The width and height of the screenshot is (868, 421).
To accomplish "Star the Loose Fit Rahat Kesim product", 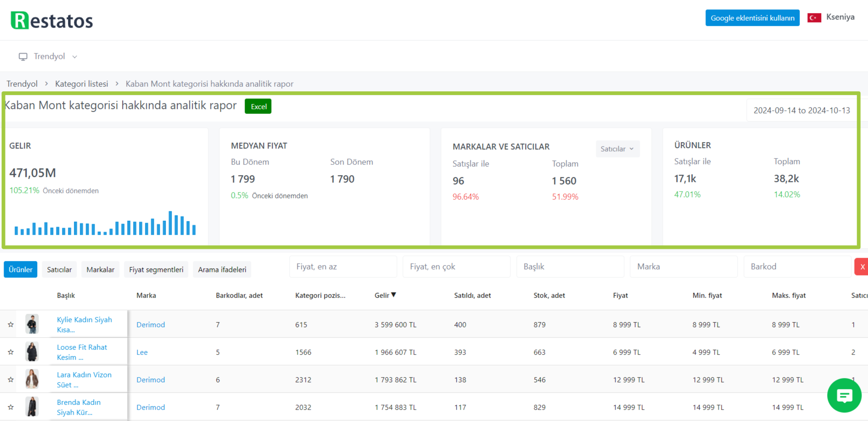I will point(11,352).
